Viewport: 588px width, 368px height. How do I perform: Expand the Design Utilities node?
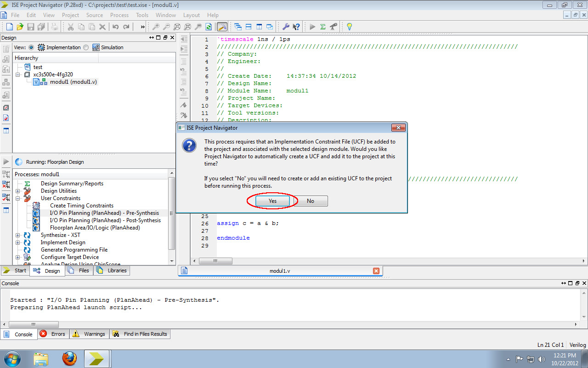(x=17, y=190)
